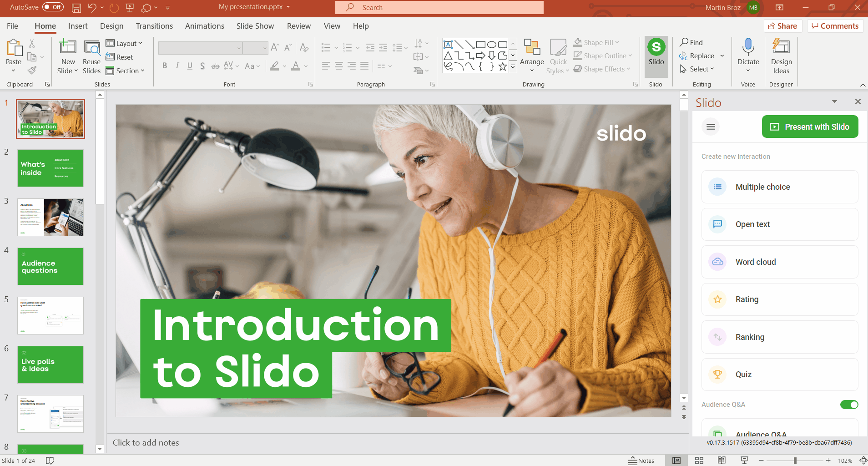Redo the last action
This screenshot has height=466, width=868.
tap(114, 7)
